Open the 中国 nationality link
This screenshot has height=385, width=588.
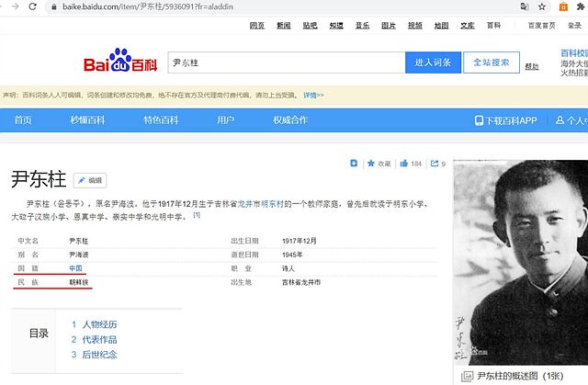click(x=75, y=267)
